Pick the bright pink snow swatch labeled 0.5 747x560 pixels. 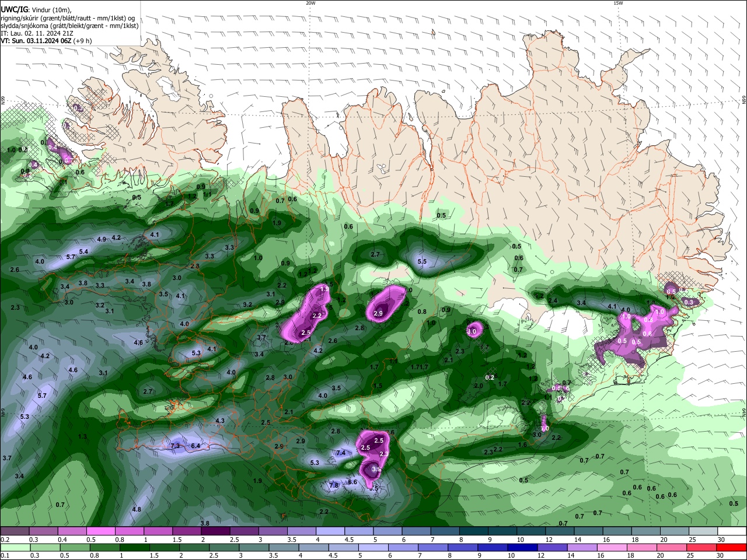(101, 531)
